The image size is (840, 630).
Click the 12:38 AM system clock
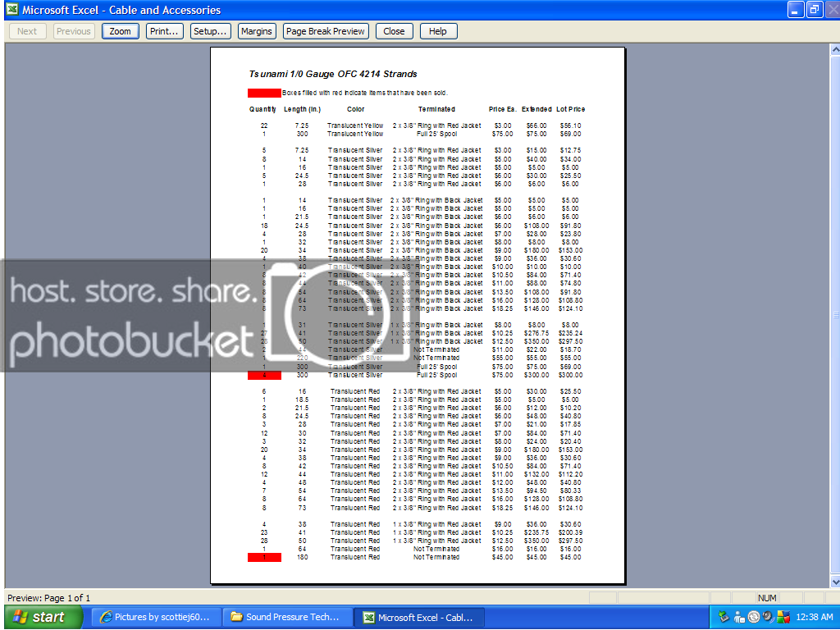point(815,617)
